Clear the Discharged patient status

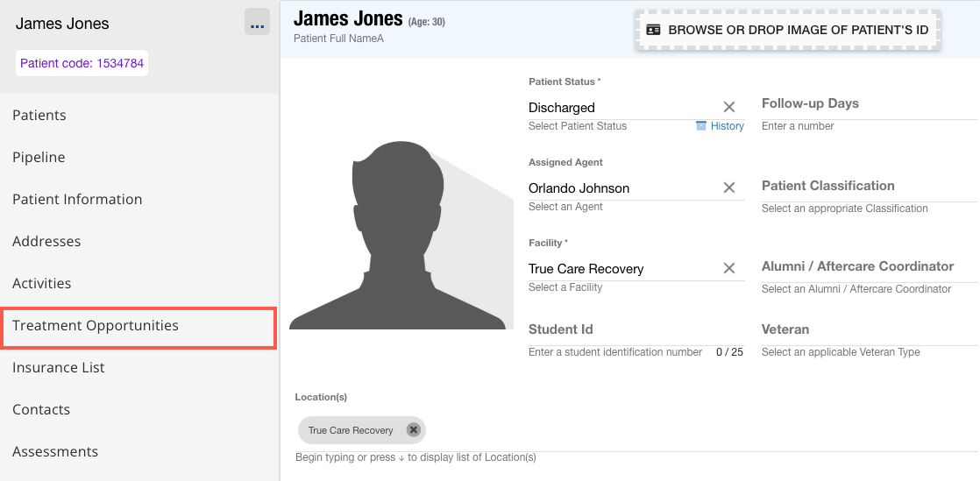pos(728,107)
